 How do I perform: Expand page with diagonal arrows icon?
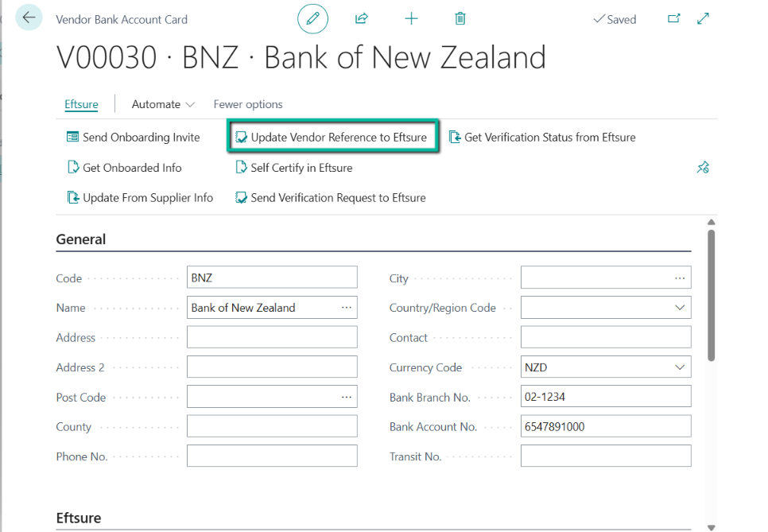coord(703,18)
